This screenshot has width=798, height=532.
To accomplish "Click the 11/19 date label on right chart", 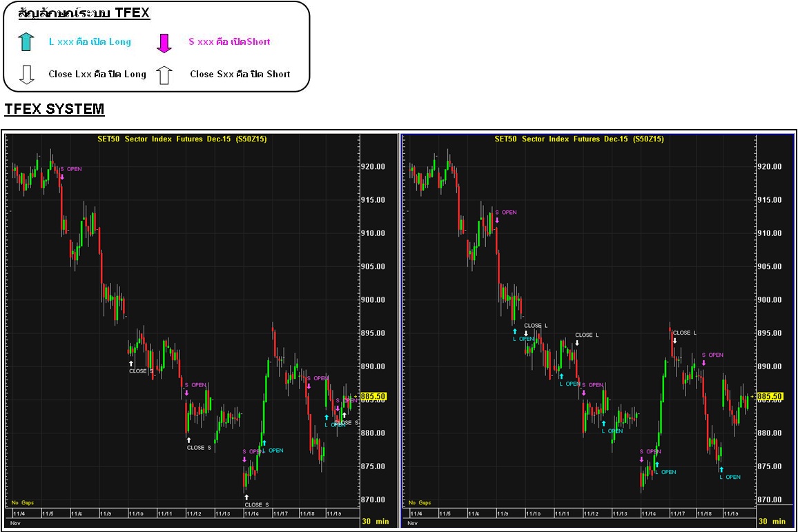I will (731, 513).
